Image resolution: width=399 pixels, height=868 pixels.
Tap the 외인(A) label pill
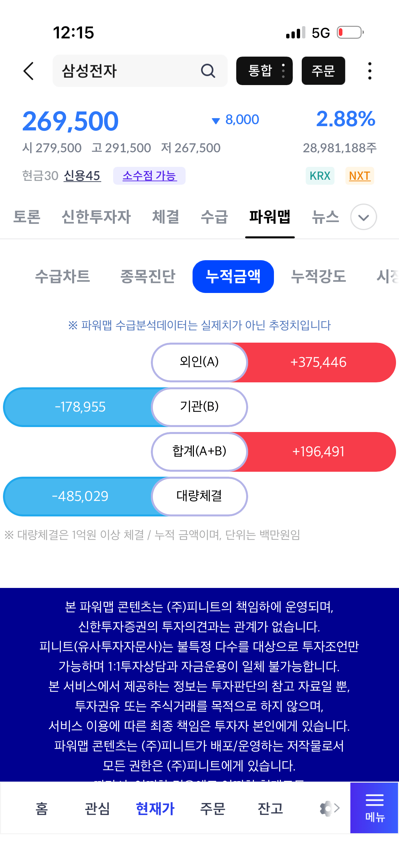click(199, 362)
